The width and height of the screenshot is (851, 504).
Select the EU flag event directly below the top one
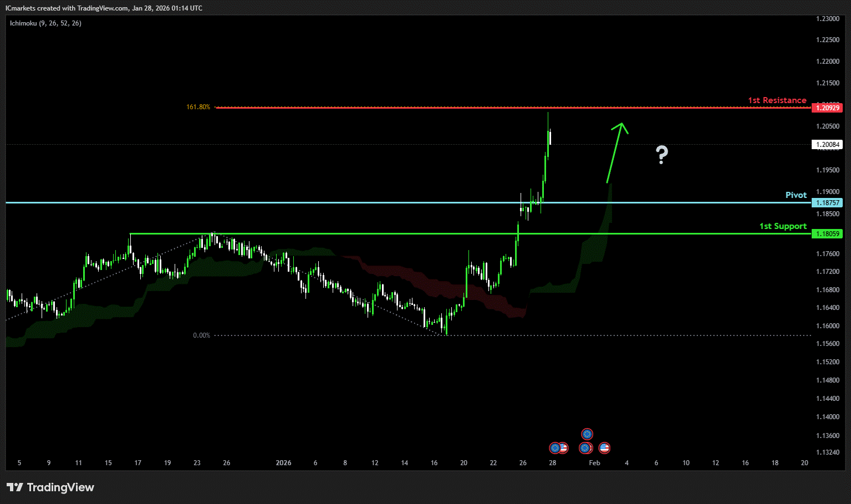point(585,447)
